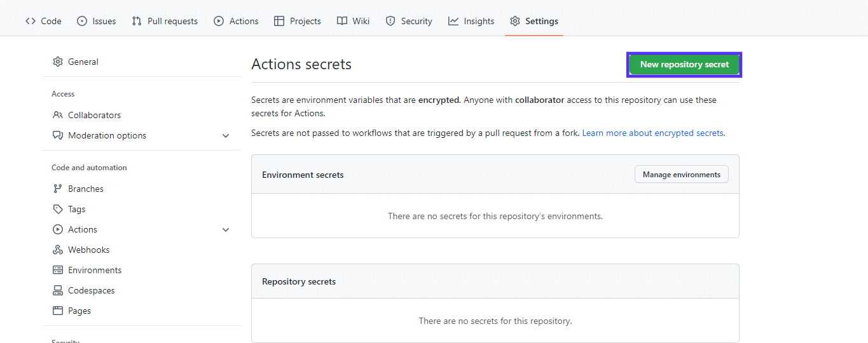Click the Tags label icon
This screenshot has height=343, width=868.
(x=58, y=209)
